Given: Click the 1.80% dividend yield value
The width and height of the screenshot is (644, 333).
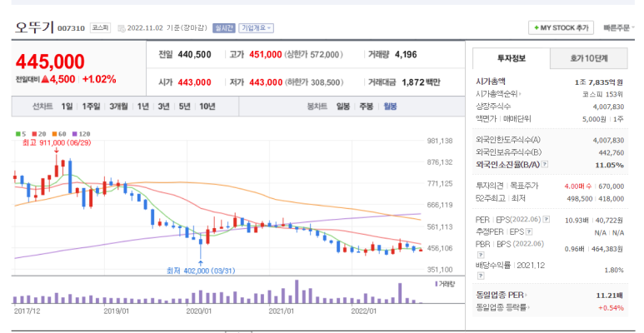Looking at the screenshot, I should click(614, 270).
